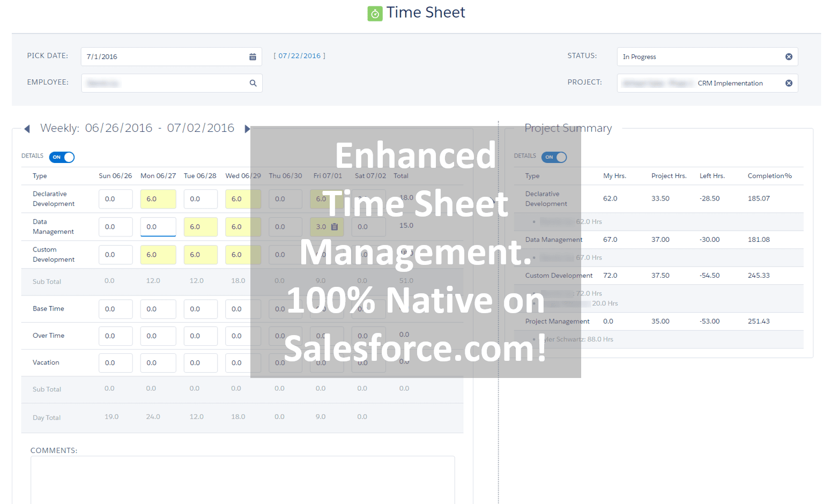
Task: Click the 245.33 completion value
Action: point(759,276)
